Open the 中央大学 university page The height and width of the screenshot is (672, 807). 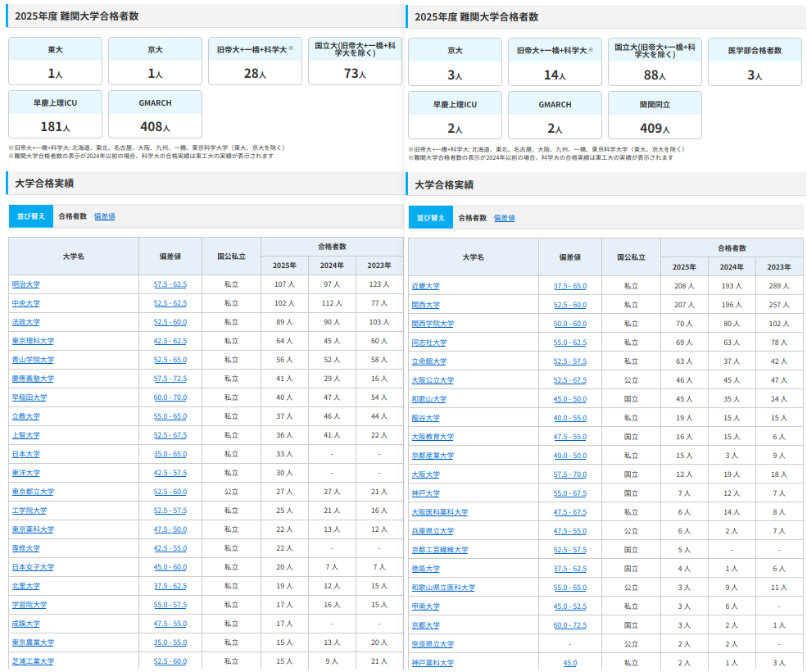pos(25,303)
